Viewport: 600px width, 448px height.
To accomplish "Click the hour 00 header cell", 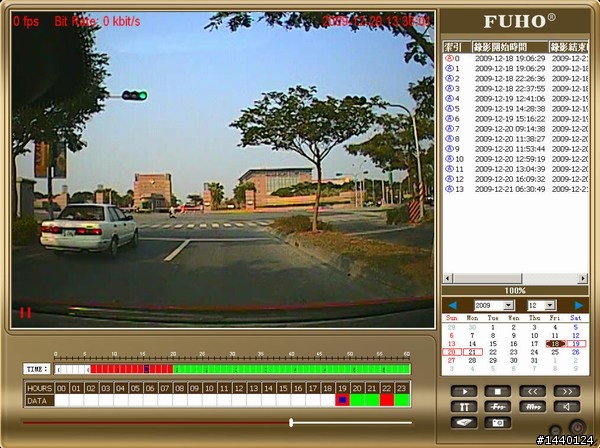I will (61, 388).
